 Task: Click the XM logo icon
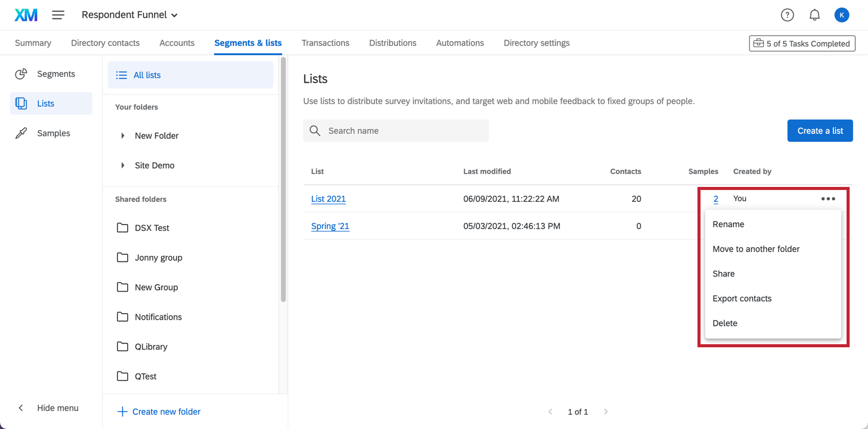tap(26, 15)
